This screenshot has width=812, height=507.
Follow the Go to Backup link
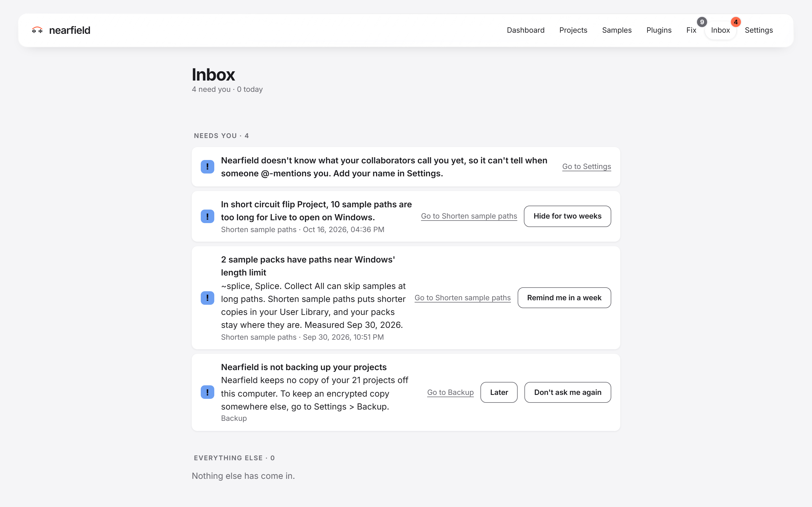[450, 392]
